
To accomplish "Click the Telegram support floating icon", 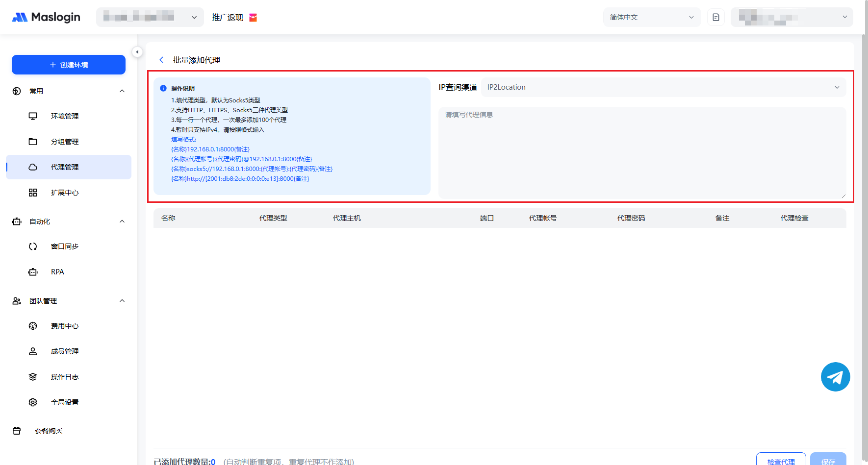I will 835,377.
